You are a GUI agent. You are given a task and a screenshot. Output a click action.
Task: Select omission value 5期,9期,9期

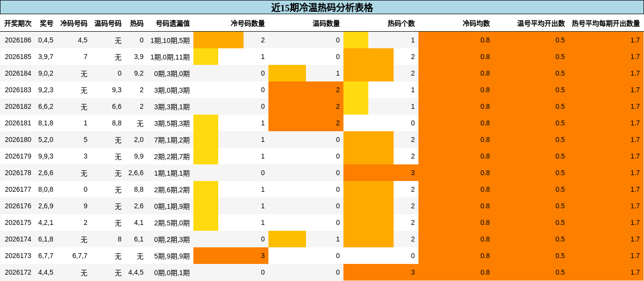point(172,256)
